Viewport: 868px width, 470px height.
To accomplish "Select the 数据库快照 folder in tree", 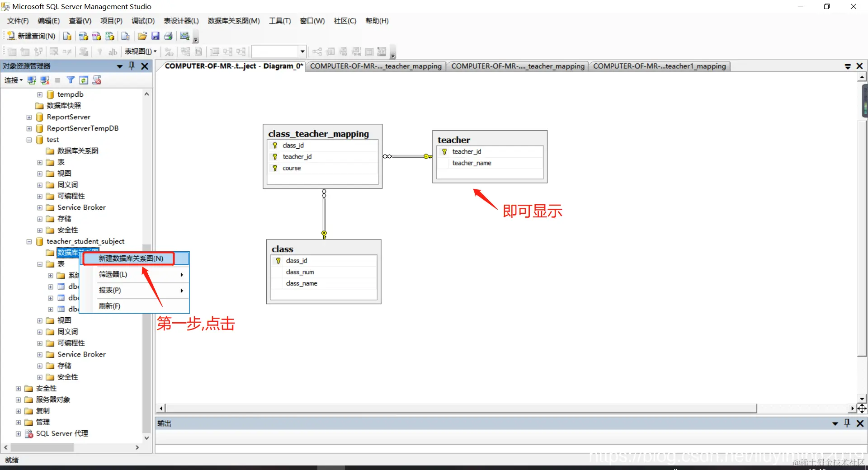I will pyautogui.click(x=64, y=106).
